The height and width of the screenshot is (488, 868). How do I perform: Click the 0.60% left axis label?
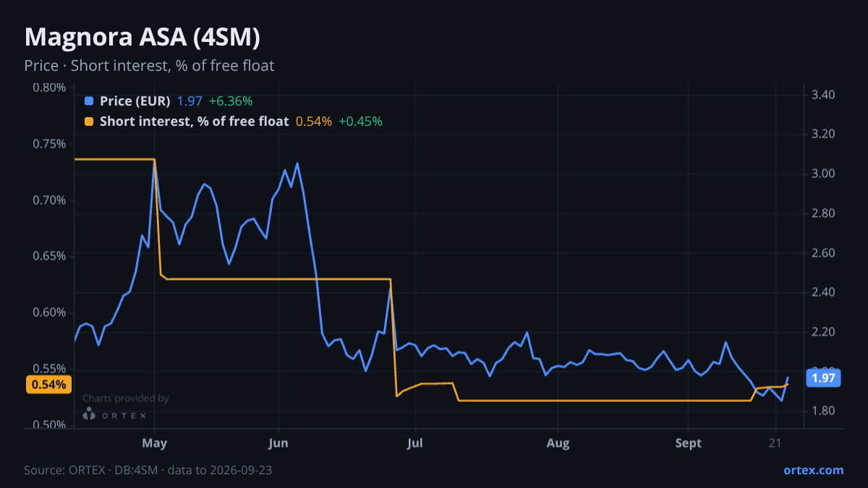[x=49, y=313]
